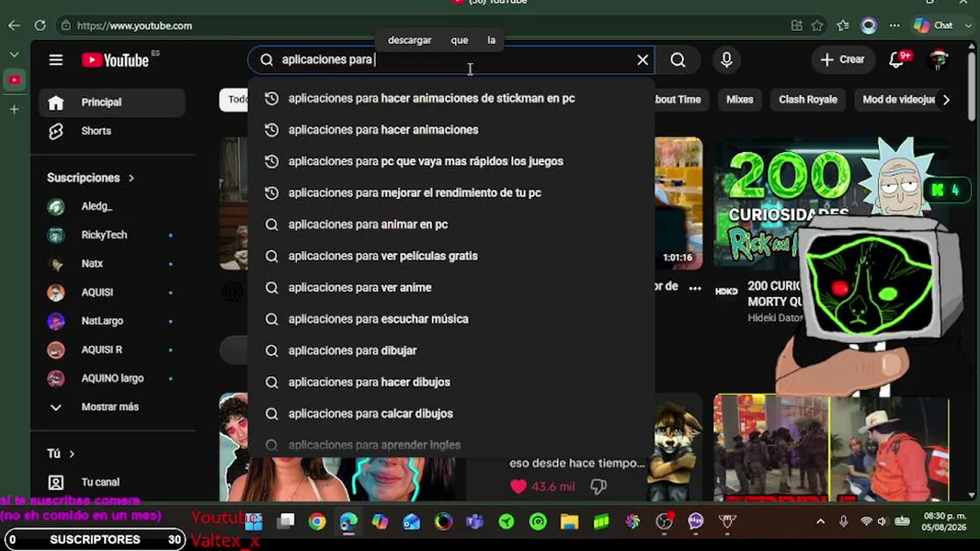
Task: Open 'Tu canal' in the sidebar
Action: pos(112,482)
